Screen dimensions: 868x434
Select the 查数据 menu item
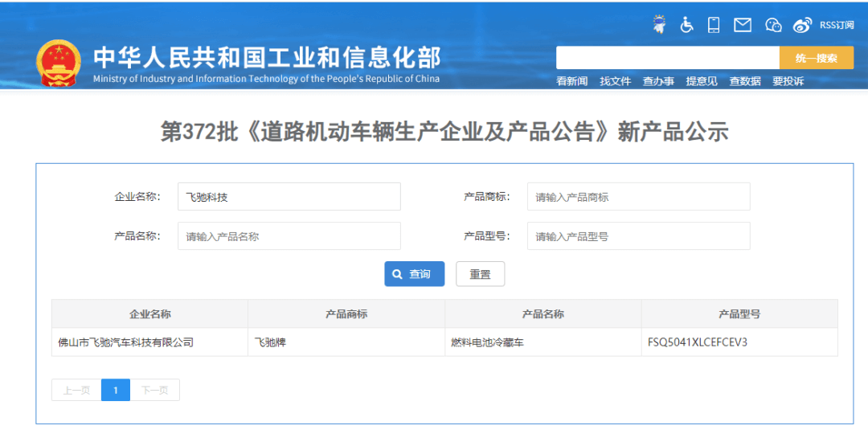745,81
